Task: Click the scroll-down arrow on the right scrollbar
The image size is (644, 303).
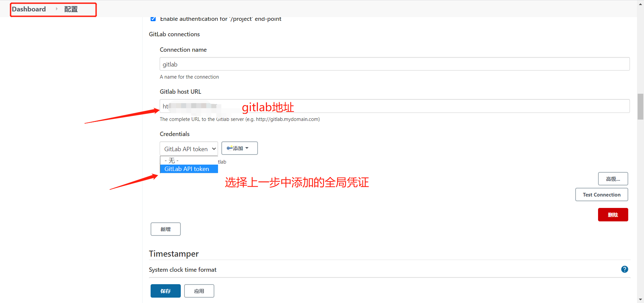Action: (641, 299)
